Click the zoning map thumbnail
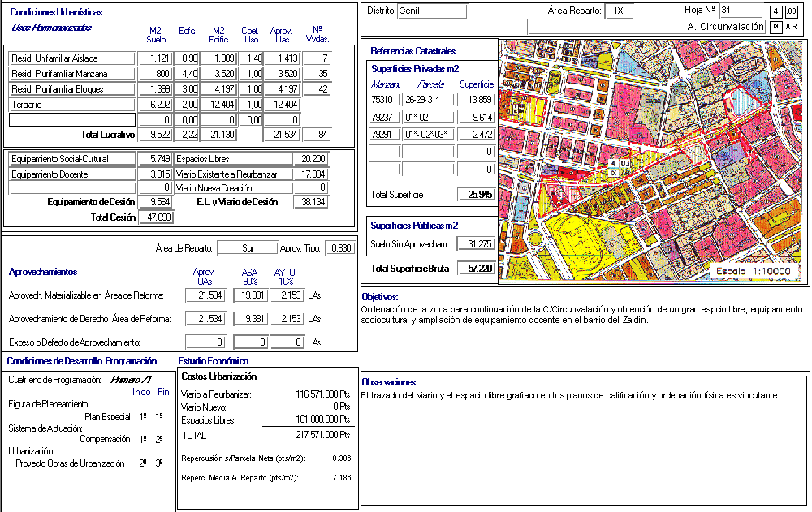This screenshot has height=512, width=812. 652,161
